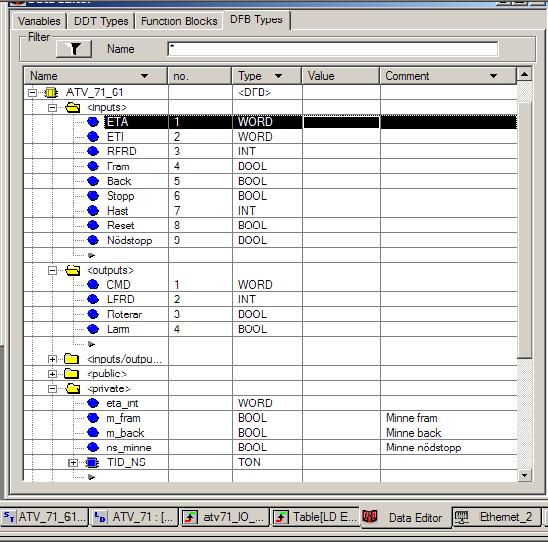Image resolution: width=548 pixels, height=542 pixels.
Task: Select the ETA input row
Action: point(270,122)
